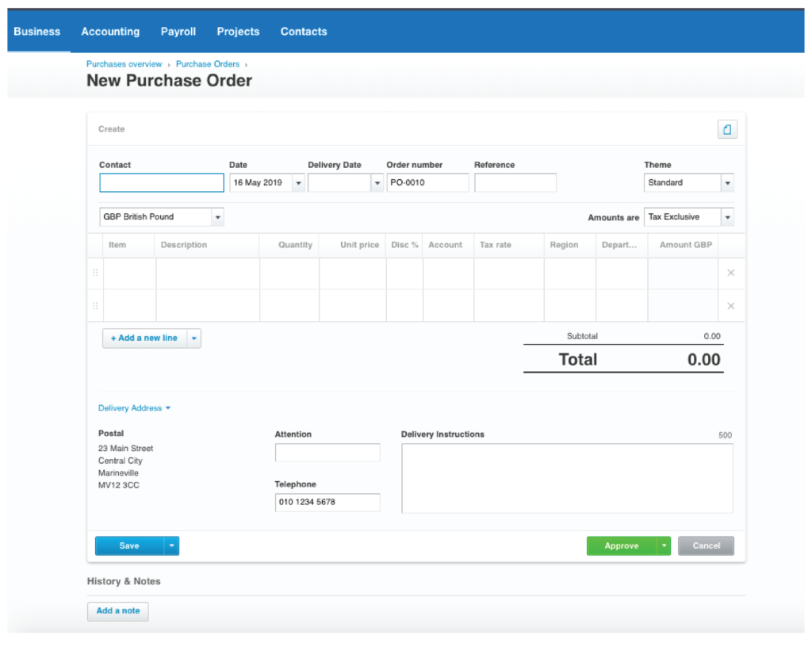
Task: Click the copy document icon in Create header
Action: point(727,129)
